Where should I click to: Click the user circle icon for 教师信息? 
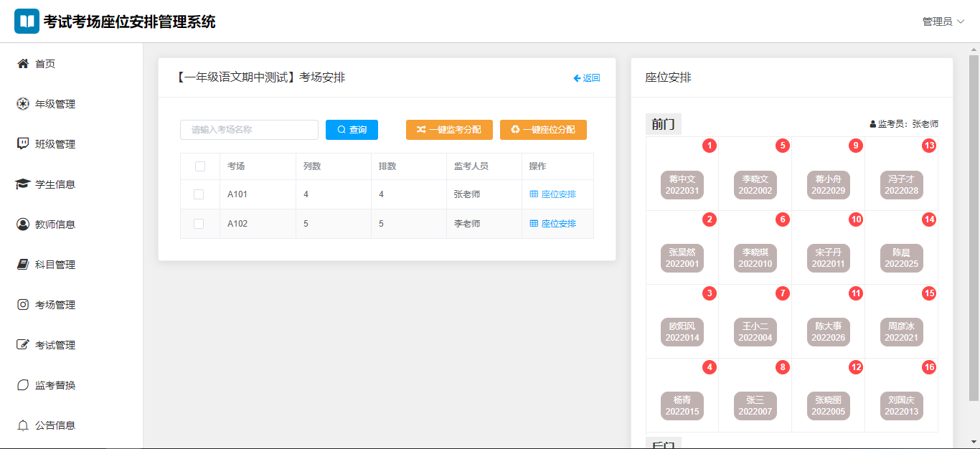pos(22,225)
